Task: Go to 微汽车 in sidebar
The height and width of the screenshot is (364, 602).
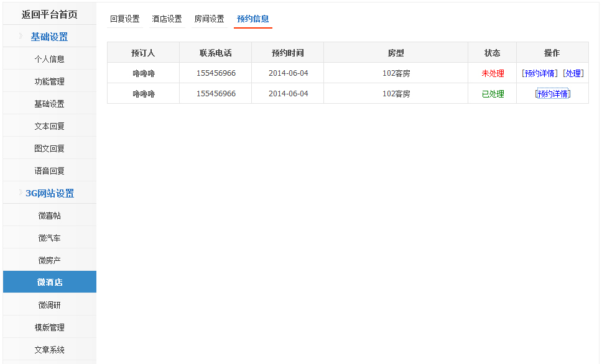Action: (50, 238)
